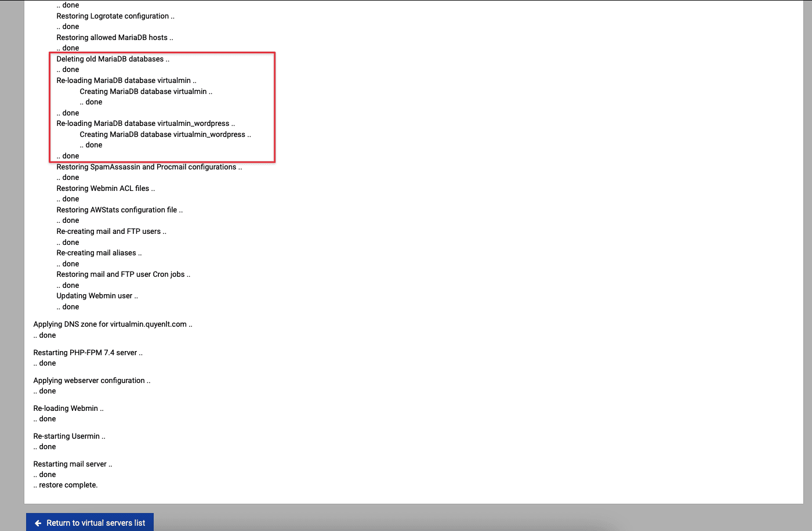Click the 'Deleting old MariaDB databases' line
The image size is (812, 531).
click(113, 59)
